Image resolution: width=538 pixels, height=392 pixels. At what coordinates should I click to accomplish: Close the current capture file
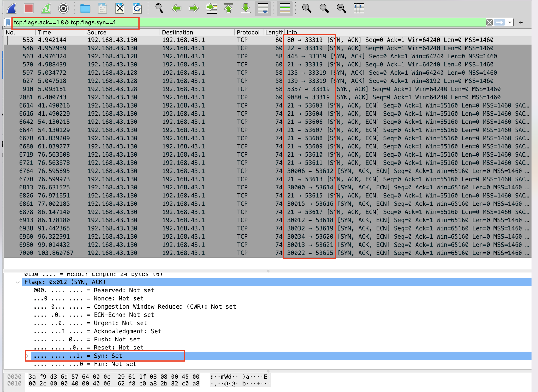coord(120,8)
